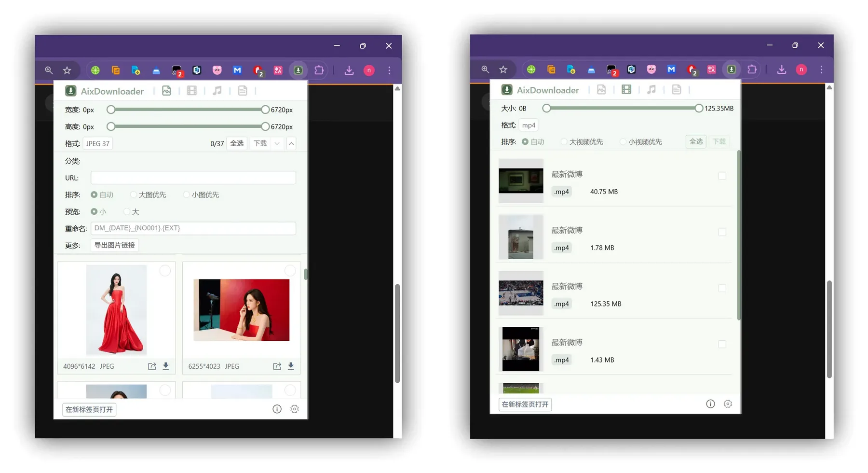This screenshot has height=473, width=868.
Task: Open settings gear in left panel
Action: tap(295, 409)
